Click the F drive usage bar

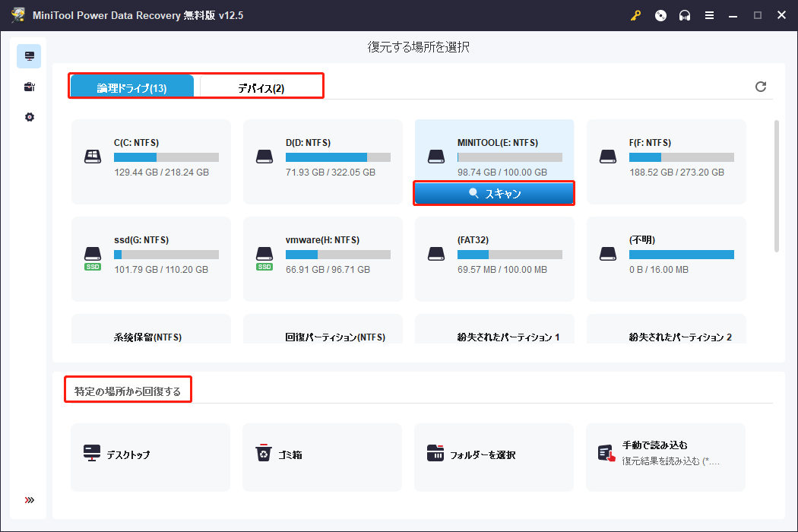click(682, 157)
